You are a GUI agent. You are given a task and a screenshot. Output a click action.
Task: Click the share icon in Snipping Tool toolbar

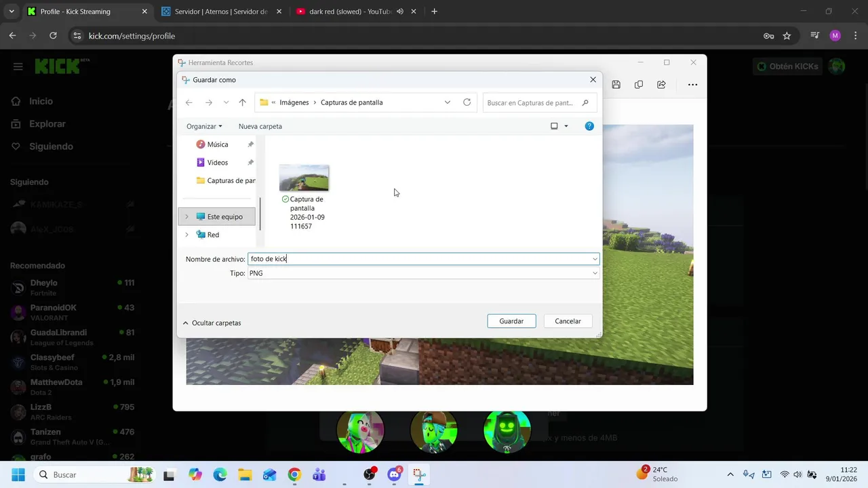pos(661,85)
